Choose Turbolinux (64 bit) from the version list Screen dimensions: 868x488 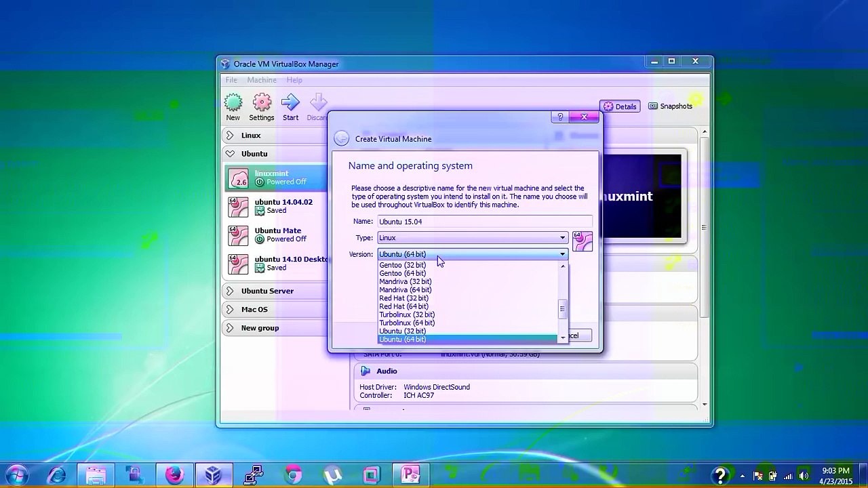pyautogui.click(x=467, y=323)
